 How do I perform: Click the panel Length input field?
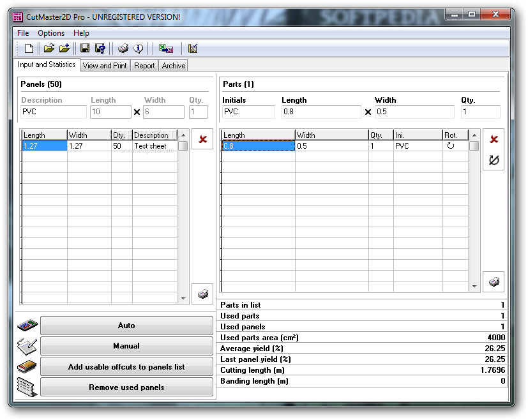pyautogui.click(x=110, y=112)
